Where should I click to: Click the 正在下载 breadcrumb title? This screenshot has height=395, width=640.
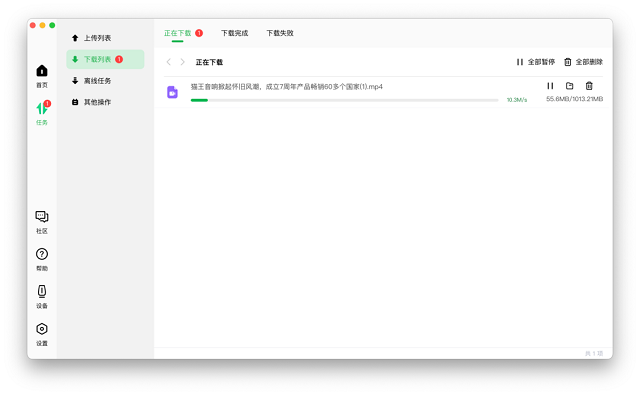(209, 62)
